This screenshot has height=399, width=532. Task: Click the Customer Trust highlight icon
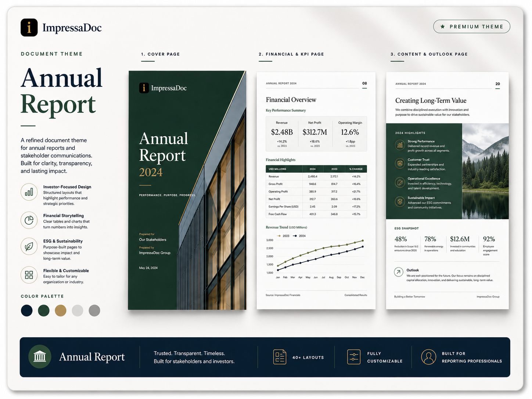click(x=400, y=163)
